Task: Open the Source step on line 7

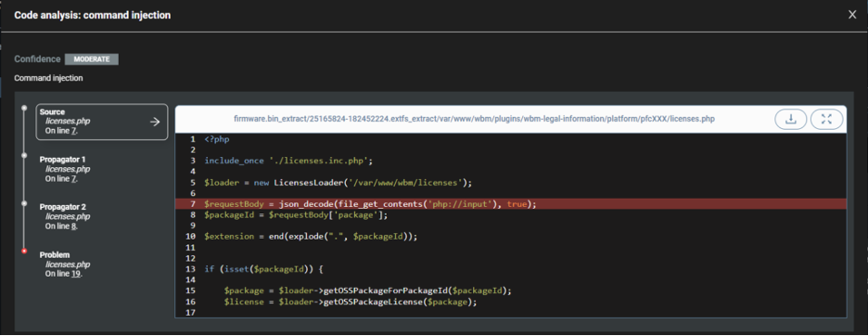Action: [102, 122]
